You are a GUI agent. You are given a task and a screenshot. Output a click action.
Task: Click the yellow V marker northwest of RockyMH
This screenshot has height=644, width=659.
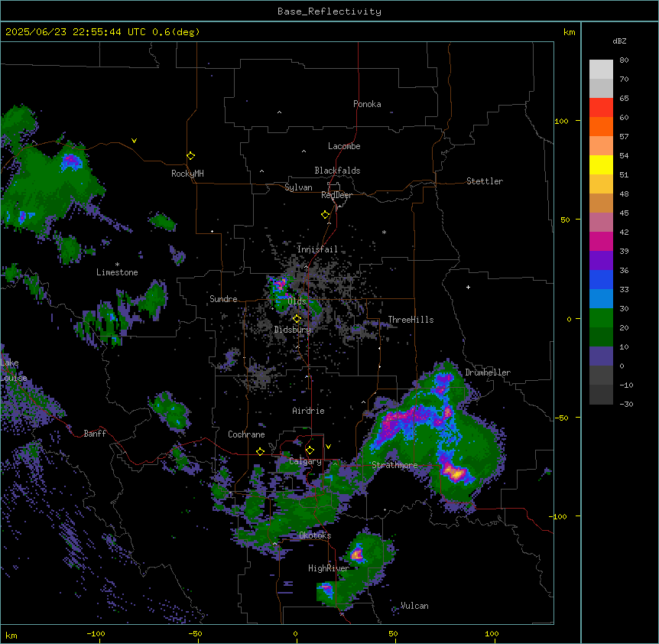coord(134,141)
